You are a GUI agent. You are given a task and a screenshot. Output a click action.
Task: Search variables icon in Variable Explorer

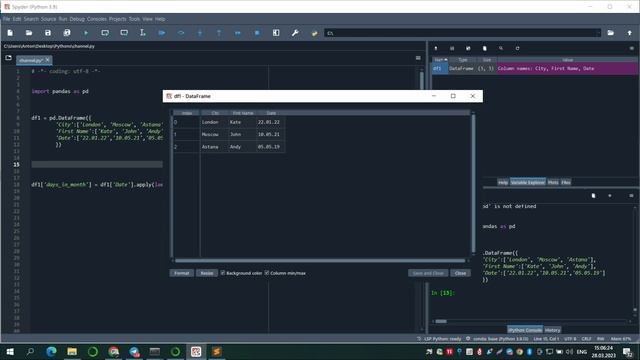501,48
